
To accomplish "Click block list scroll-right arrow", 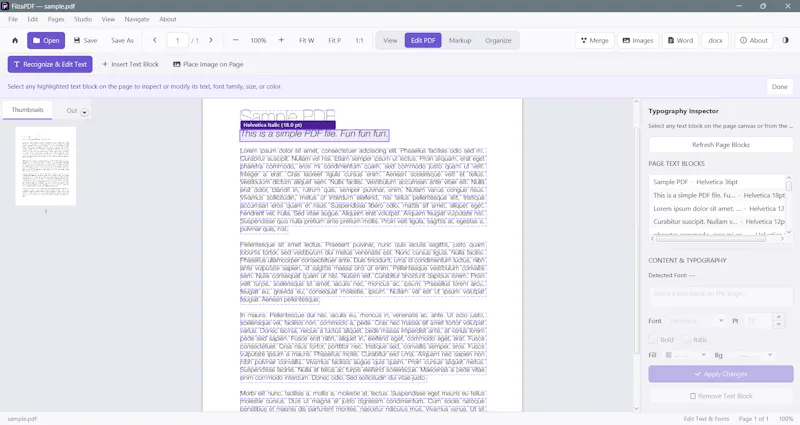I will [782, 239].
